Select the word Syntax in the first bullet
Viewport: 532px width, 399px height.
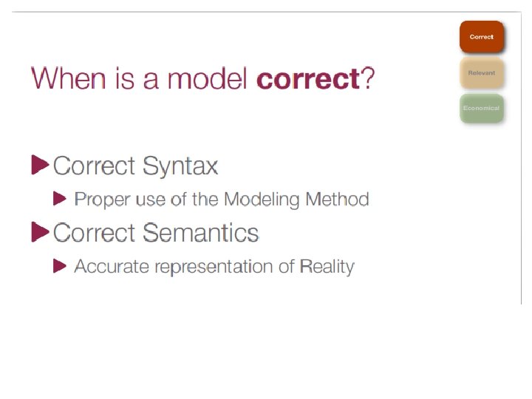point(180,167)
